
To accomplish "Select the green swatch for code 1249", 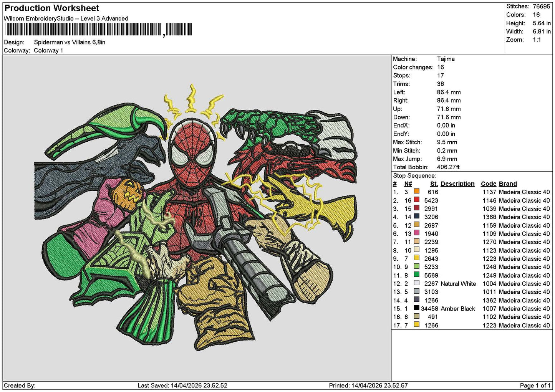I will coord(416,275).
